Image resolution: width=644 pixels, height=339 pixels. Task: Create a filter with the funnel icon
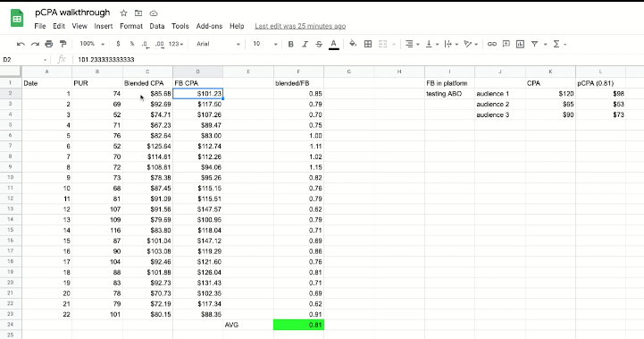[534, 44]
